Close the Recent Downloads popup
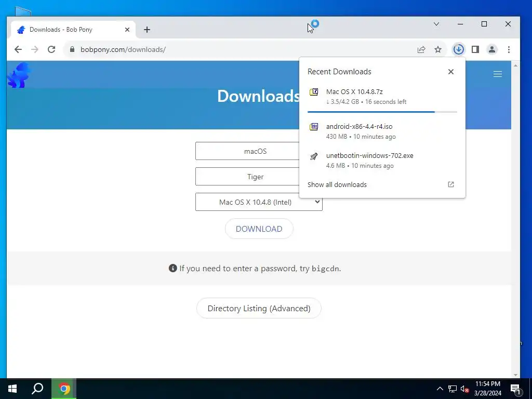 tap(451, 72)
